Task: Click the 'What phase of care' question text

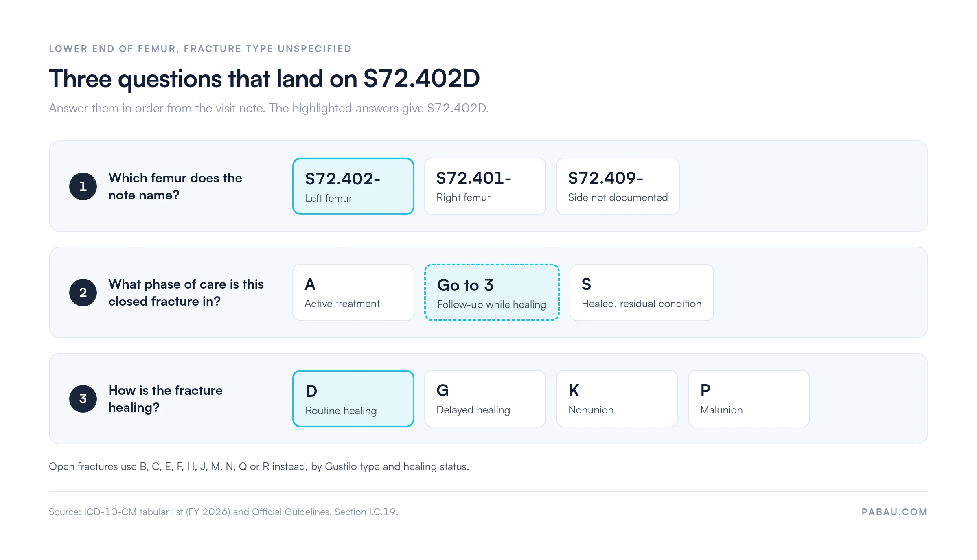Action: click(186, 293)
